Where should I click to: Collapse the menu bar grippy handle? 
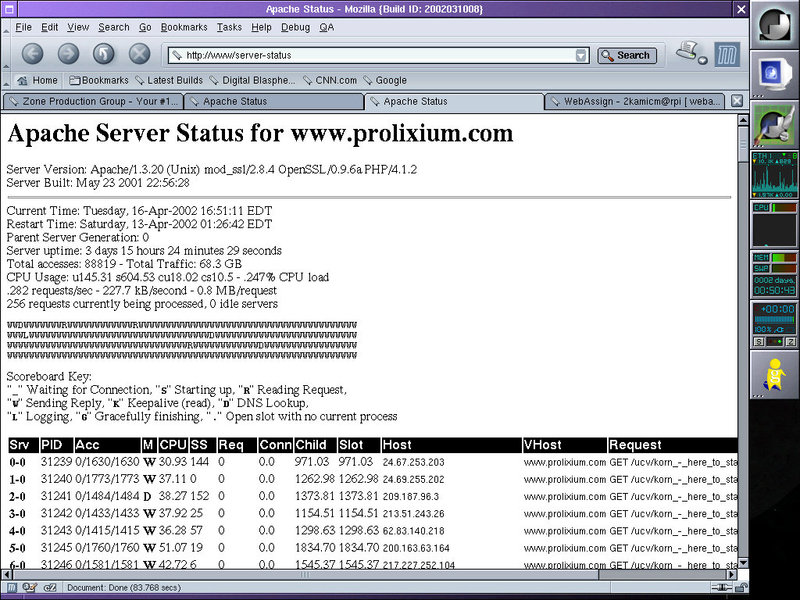coord(6,28)
